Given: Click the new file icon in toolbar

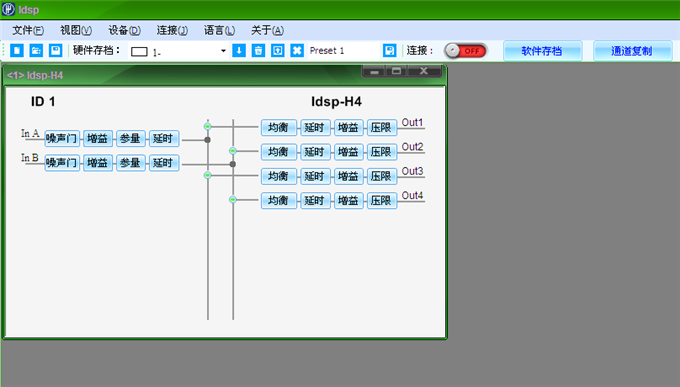Looking at the screenshot, I should tap(16, 51).
